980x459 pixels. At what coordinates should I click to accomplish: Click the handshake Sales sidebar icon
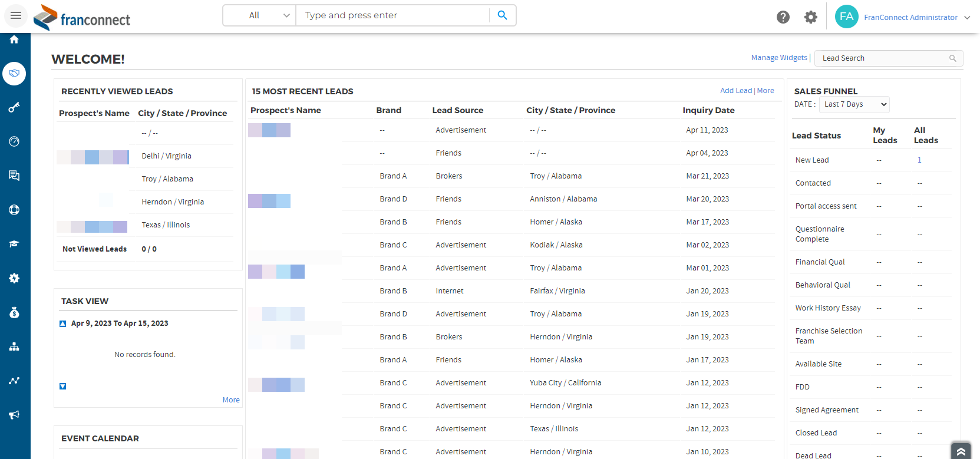coord(14,74)
